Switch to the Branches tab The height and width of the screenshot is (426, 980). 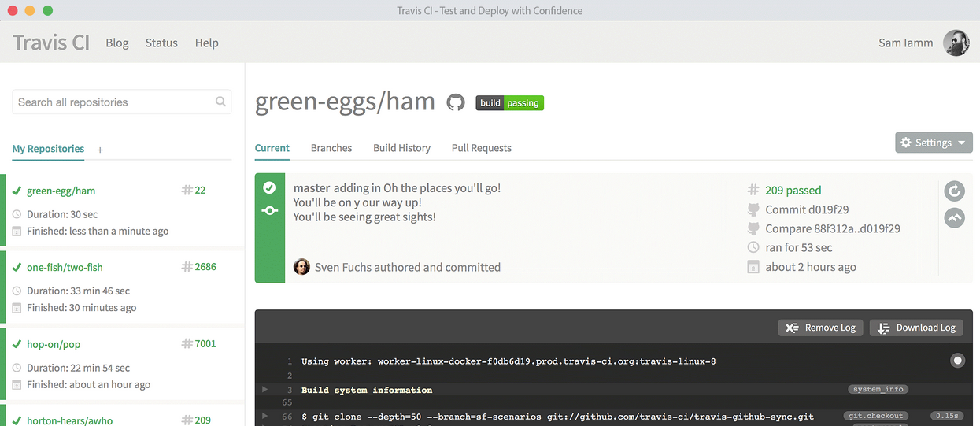[x=331, y=148]
